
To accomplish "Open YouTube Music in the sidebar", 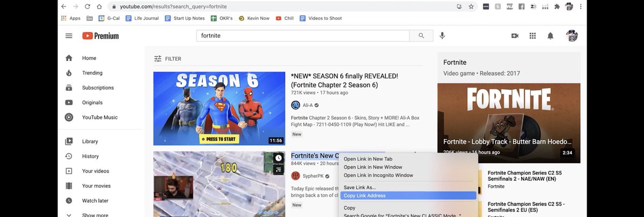I will [x=100, y=117].
